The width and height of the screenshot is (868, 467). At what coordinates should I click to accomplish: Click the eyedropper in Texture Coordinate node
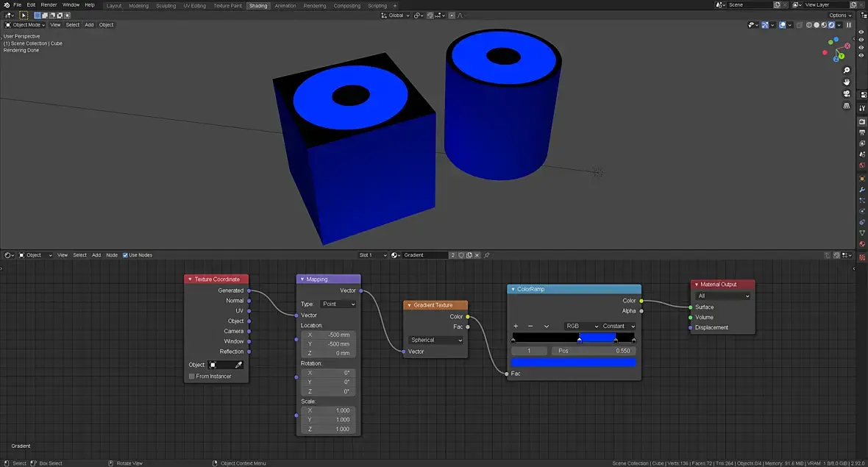[238, 365]
